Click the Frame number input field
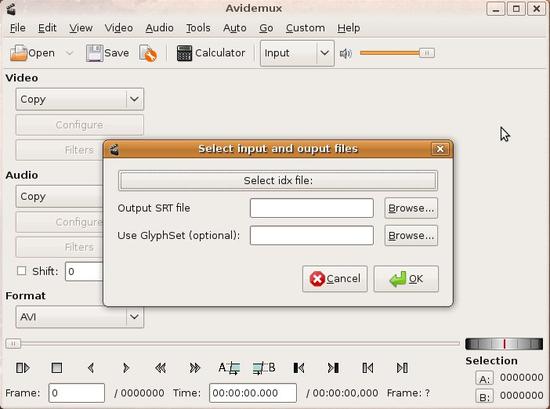The image size is (550, 409). pos(76,393)
